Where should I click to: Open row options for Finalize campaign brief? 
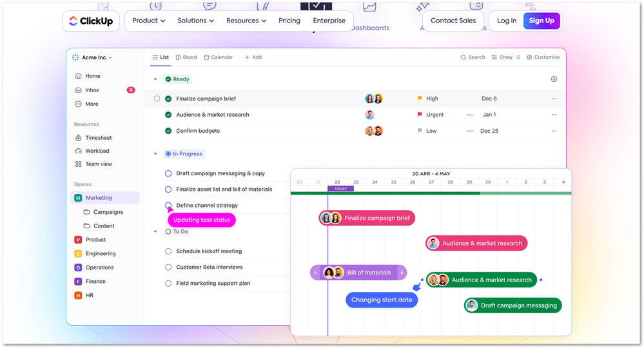pyautogui.click(x=554, y=99)
